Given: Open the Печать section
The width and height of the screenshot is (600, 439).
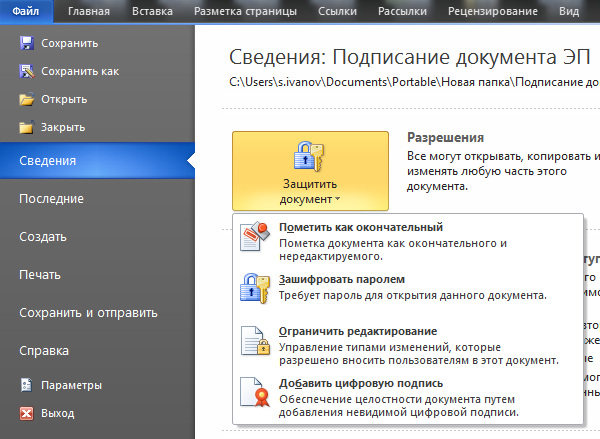Looking at the screenshot, I should [x=97, y=275].
